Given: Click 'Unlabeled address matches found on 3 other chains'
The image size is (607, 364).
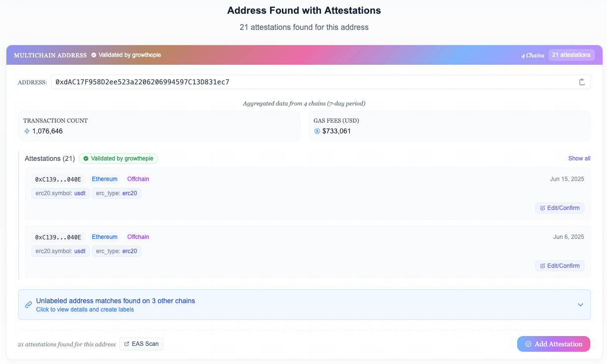Looking at the screenshot, I should click(115, 301).
